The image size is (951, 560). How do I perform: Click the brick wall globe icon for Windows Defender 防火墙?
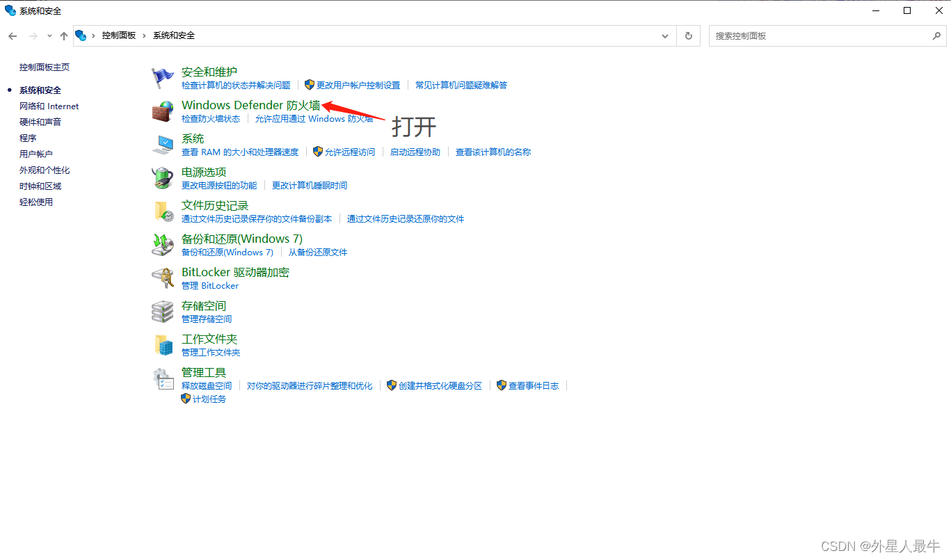[x=163, y=111]
